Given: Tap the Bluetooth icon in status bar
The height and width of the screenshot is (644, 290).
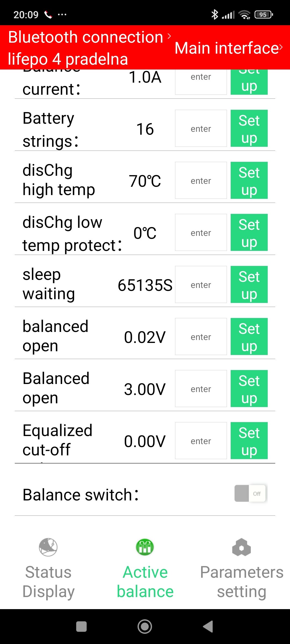Looking at the screenshot, I should 215,14.
